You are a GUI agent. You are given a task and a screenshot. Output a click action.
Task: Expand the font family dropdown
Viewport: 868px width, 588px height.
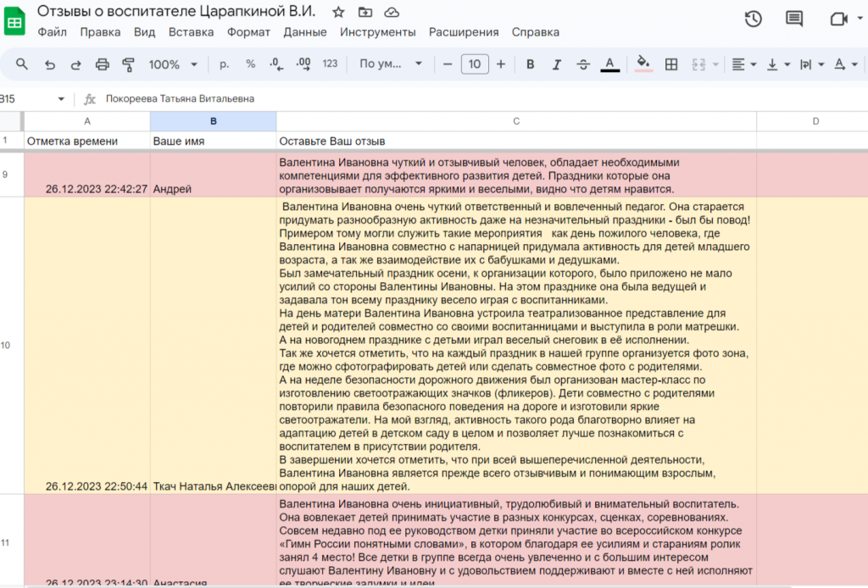(x=391, y=64)
